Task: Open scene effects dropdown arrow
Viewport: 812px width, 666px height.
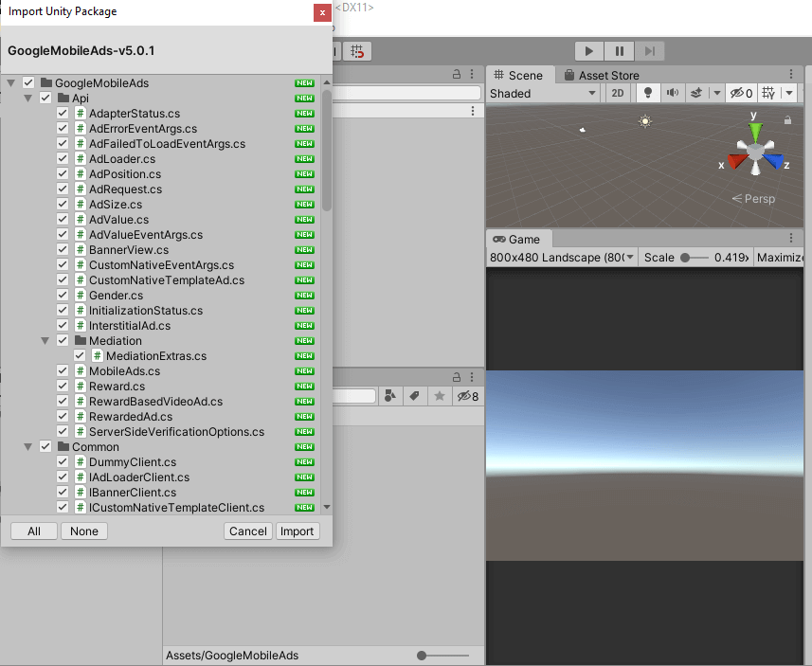Action: click(x=716, y=93)
